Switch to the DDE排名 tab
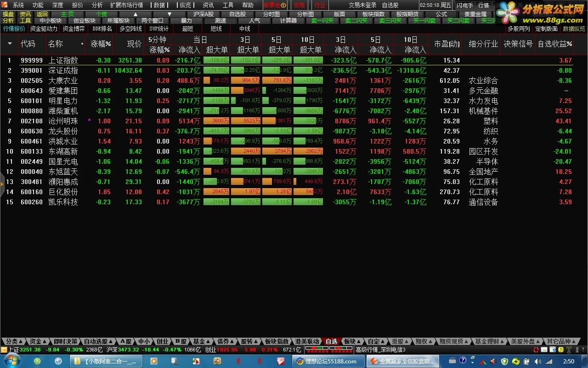The height and width of the screenshot is (368, 588). click(102, 29)
